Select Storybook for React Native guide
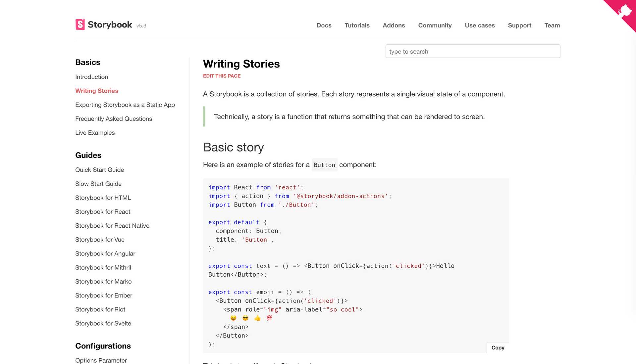This screenshot has height=364, width=636. tap(112, 226)
